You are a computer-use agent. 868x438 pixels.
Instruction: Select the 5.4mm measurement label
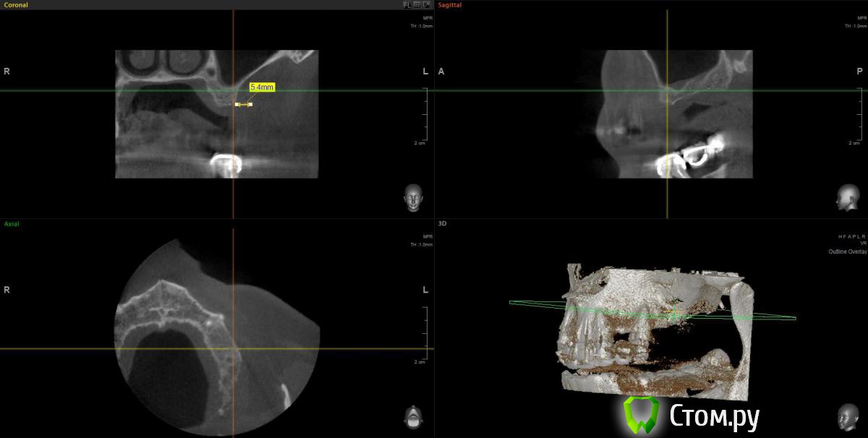(262, 87)
